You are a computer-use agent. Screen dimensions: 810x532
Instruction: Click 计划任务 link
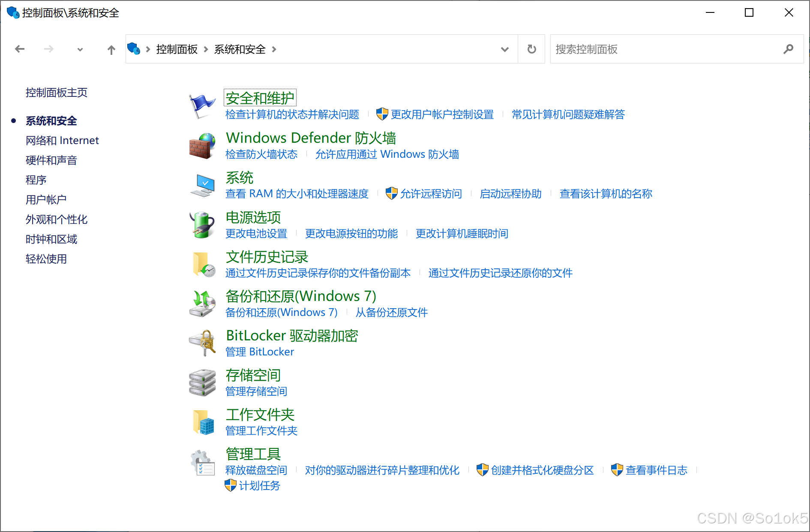tap(260, 486)
